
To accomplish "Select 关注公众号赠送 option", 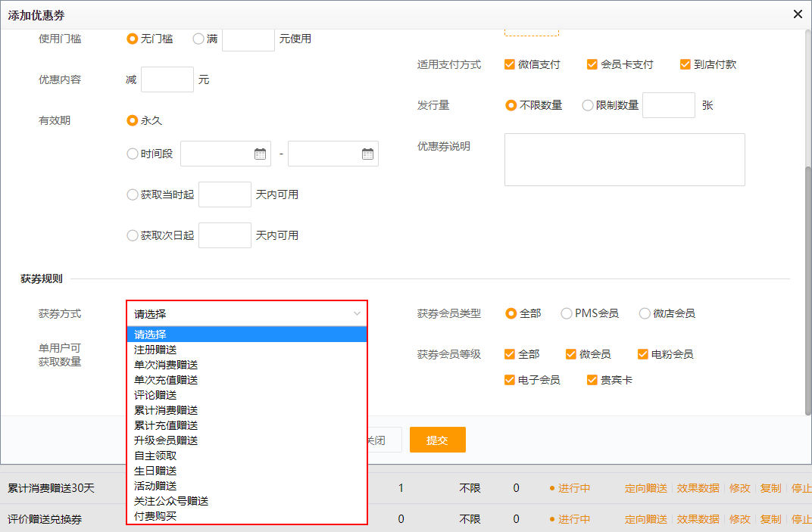I will [171, 501].
